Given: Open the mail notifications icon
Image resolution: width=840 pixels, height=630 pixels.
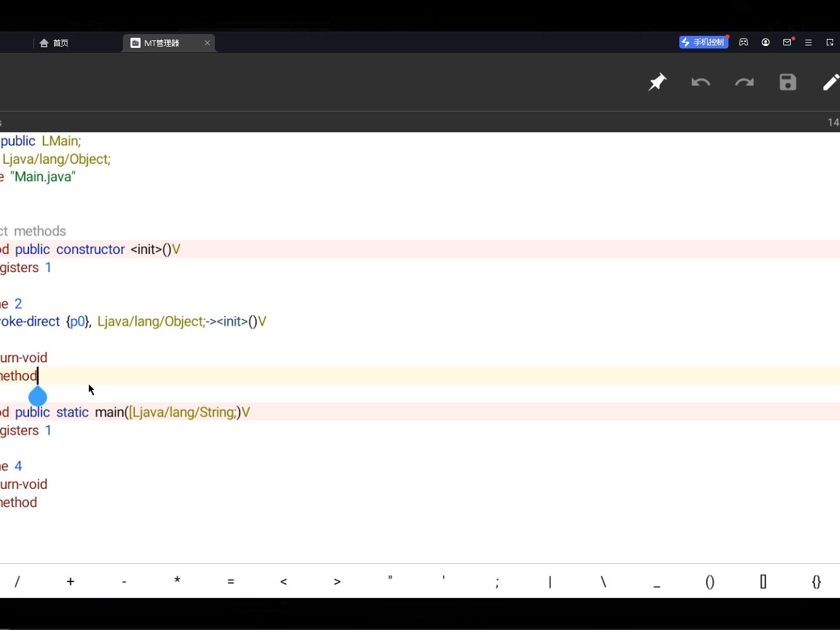Looking at the screenshot, I should point(787,42).
